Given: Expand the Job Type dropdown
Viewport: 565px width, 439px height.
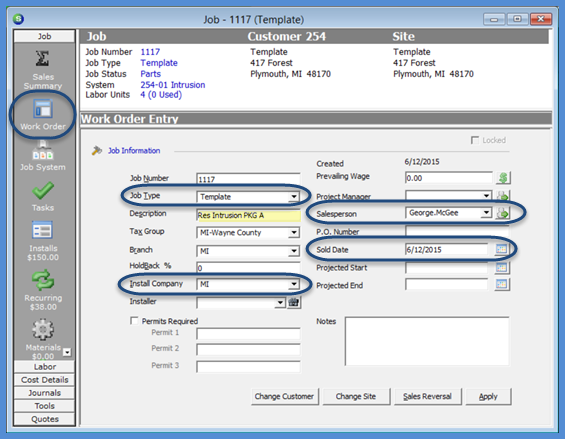Looking at the screenshot, I should click(294, 197).
